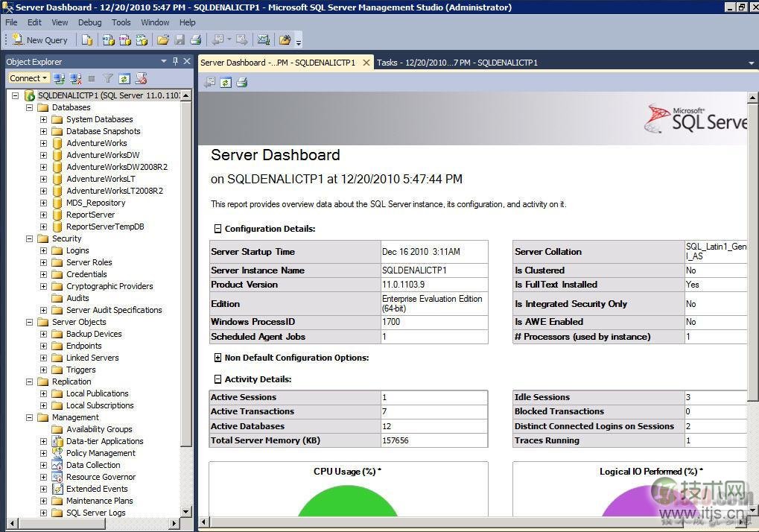Collapse the Security node

pyautogui.click(x=30, y=238)
